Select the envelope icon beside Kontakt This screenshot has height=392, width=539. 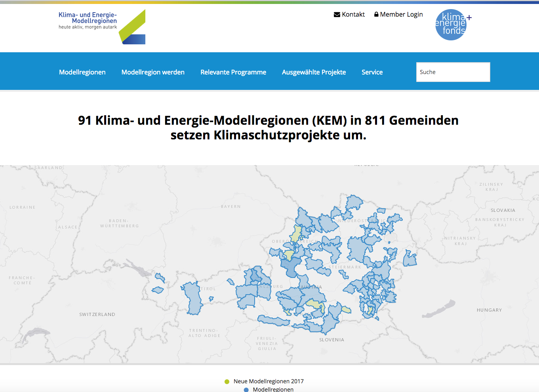click(x=337, y=15)
